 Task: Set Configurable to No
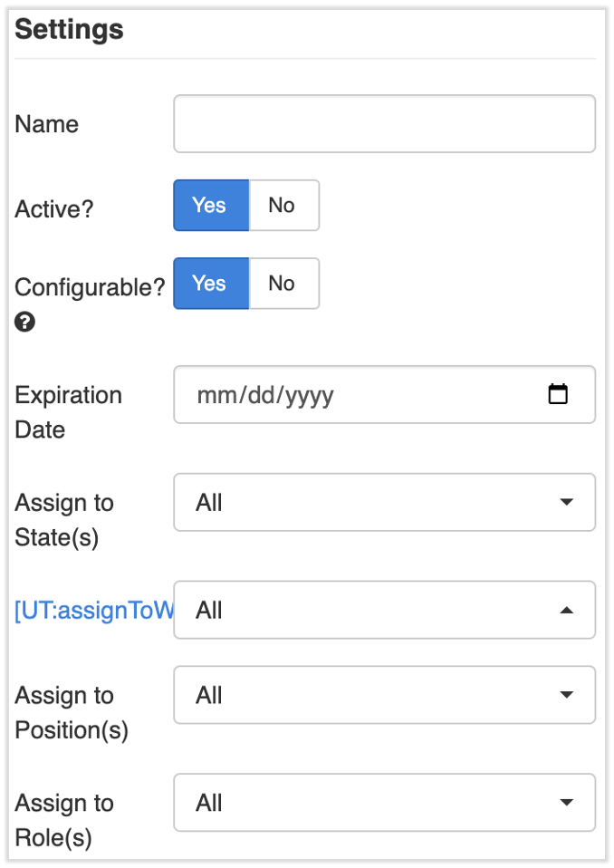click(283, 284)
